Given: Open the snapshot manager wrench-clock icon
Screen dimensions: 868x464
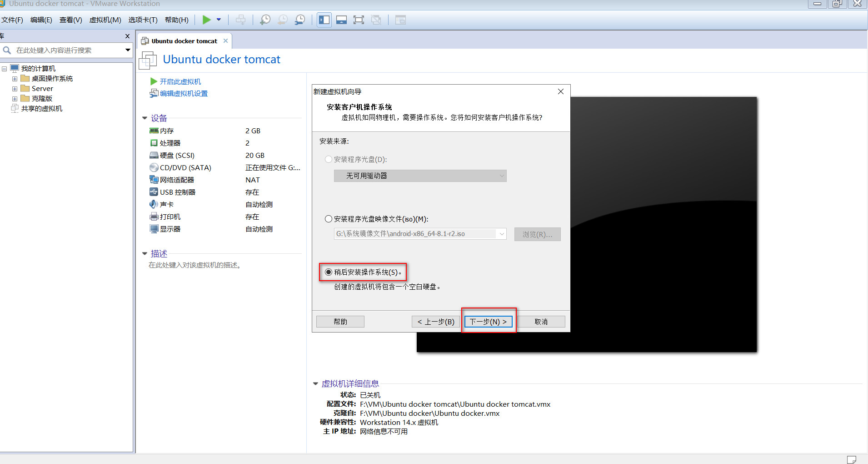Looking at the screenshot, I should [x=300, y=20].
